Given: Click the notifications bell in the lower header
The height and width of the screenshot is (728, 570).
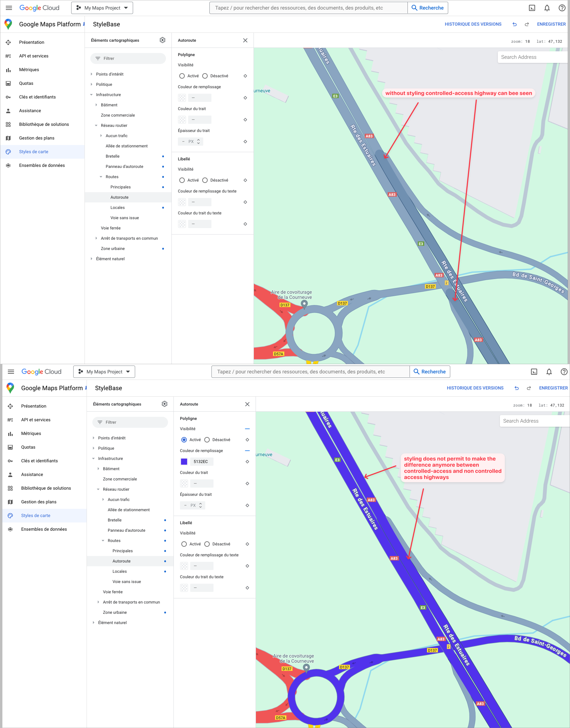Looking at the screenshot, I should tap(549, 372).
